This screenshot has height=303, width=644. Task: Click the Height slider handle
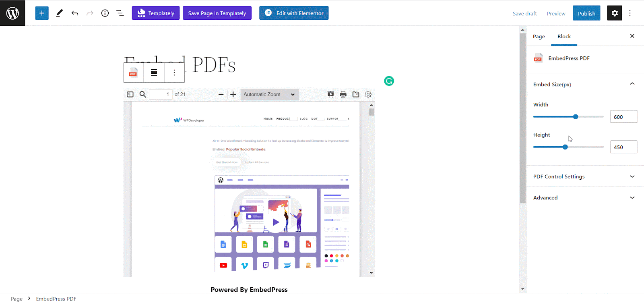565,147
